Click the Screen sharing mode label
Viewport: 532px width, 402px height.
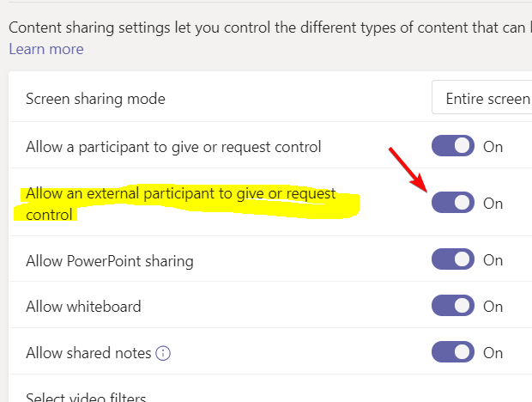click(x=95, y=99)
